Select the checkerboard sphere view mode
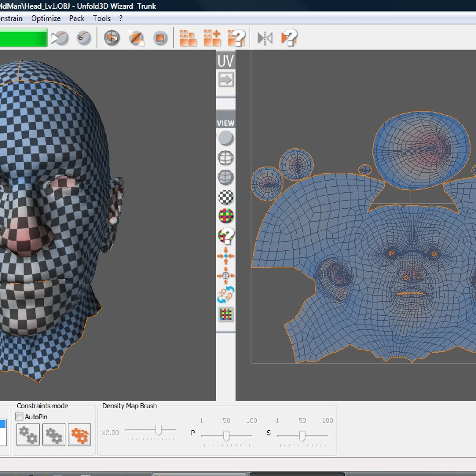Image resolution: width=476 pixels, height=476 pixels. (226, 197)
